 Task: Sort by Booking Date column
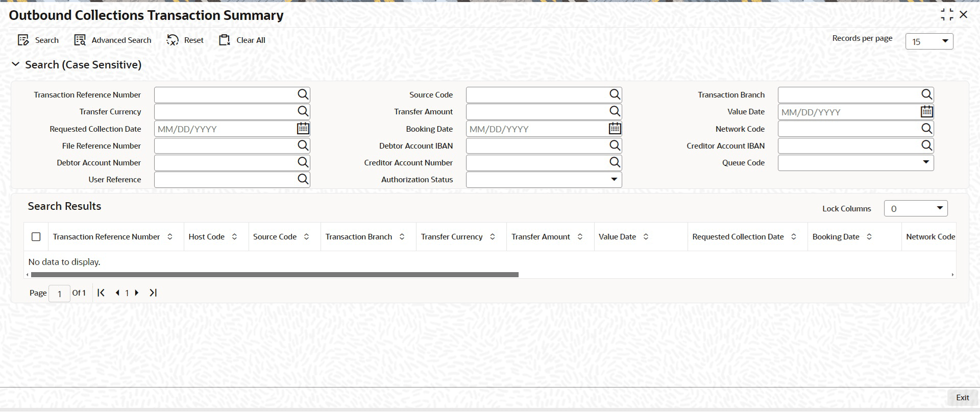coord(869,237)
